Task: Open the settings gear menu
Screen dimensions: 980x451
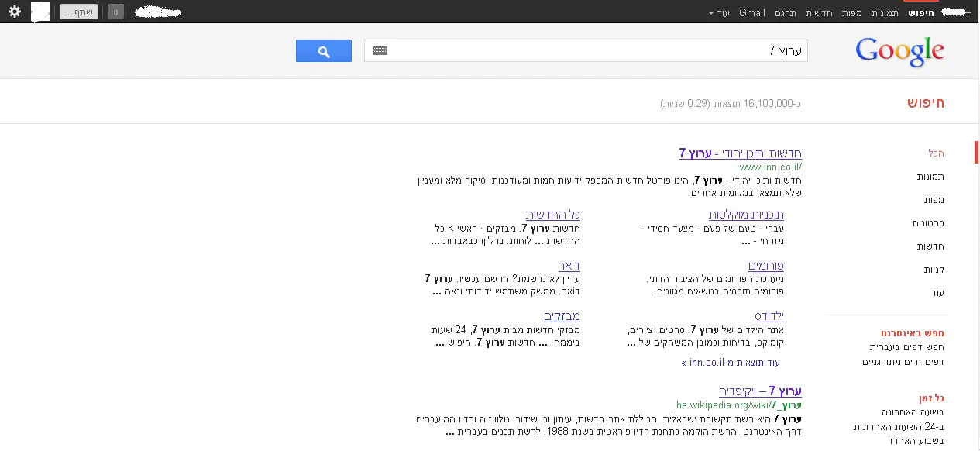Action: click(x=14, y=12)
